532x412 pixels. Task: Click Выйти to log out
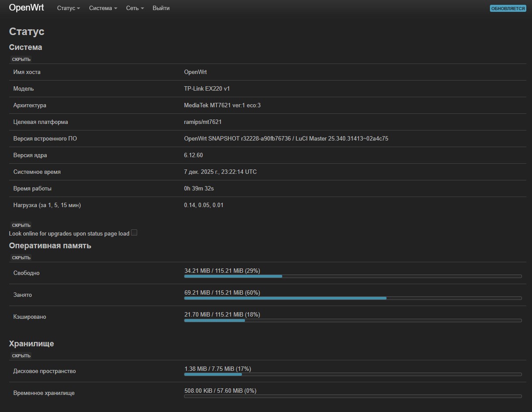click(x=161, y=8)
